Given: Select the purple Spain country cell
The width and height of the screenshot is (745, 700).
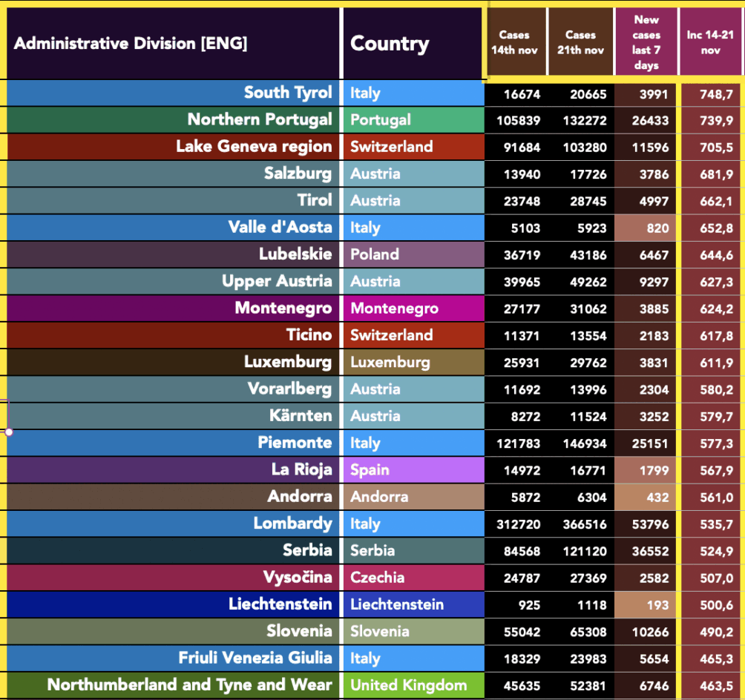Looking at the screenshot, I should pyautogui.click(x=413, y=469).
